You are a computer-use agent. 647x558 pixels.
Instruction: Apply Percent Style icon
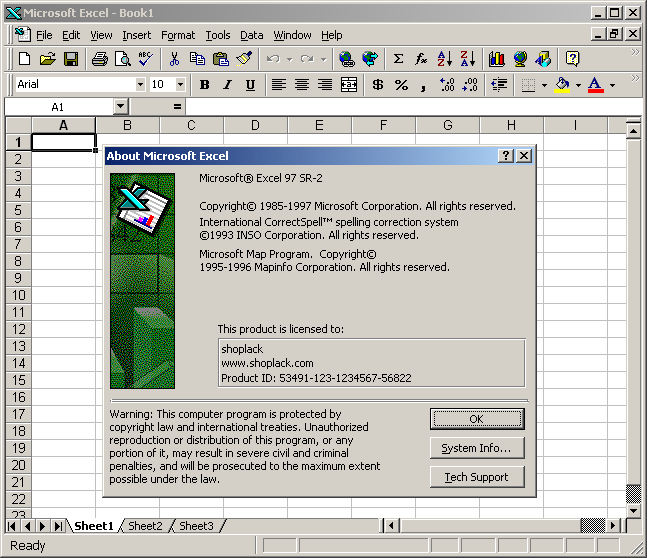(x=401, y=85)
